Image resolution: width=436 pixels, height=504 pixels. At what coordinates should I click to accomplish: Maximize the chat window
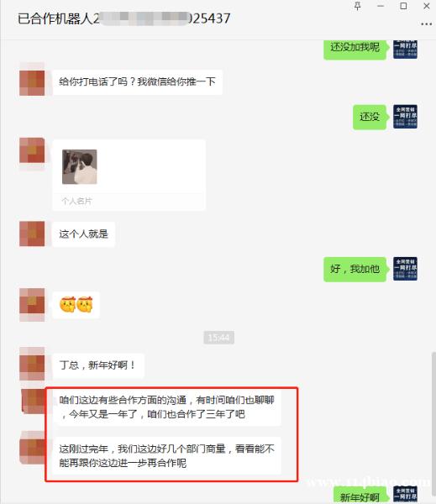click(403, 6)
